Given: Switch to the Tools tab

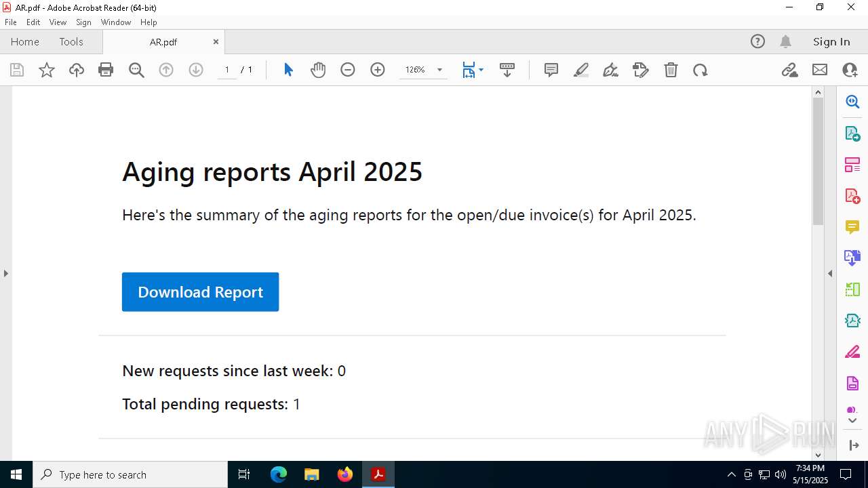Looking at the screenshot, I should pyautogui.click(x=71, y=41).
